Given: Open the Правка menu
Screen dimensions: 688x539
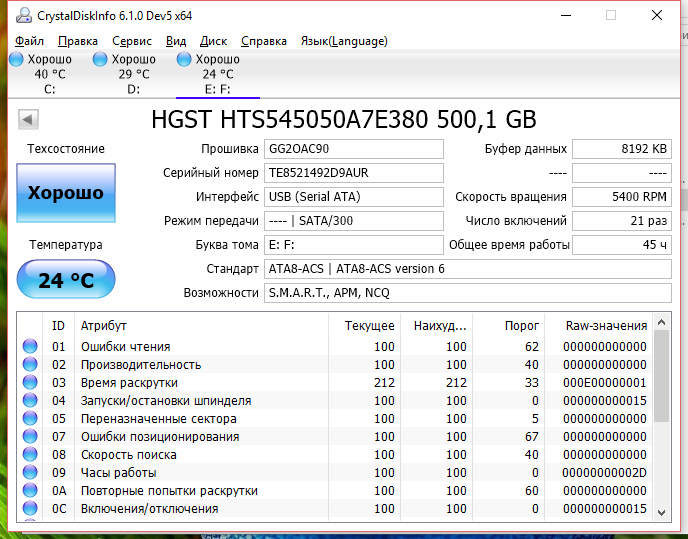Looking at the screenshot, I should pos(78,41).
